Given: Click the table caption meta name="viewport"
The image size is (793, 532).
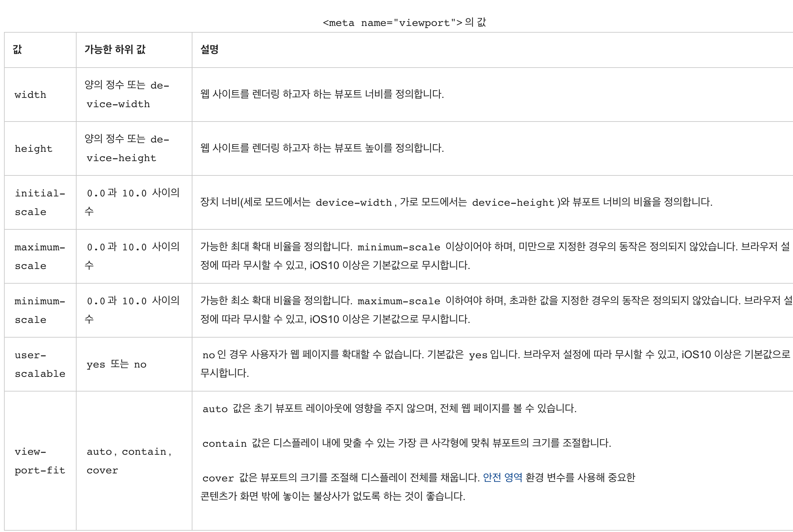Looking at the screenshot, I should pyautogui.click(x=404, y=22).
